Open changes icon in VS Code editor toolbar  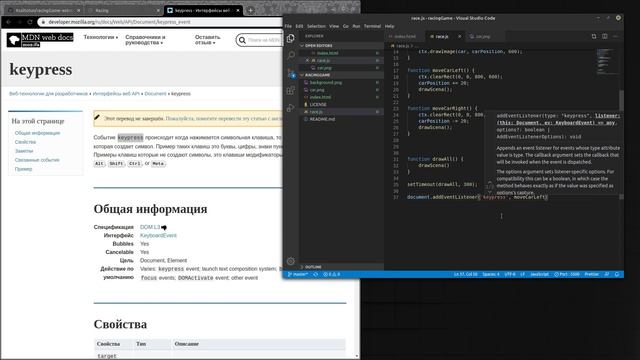click(x=594, y=36)
